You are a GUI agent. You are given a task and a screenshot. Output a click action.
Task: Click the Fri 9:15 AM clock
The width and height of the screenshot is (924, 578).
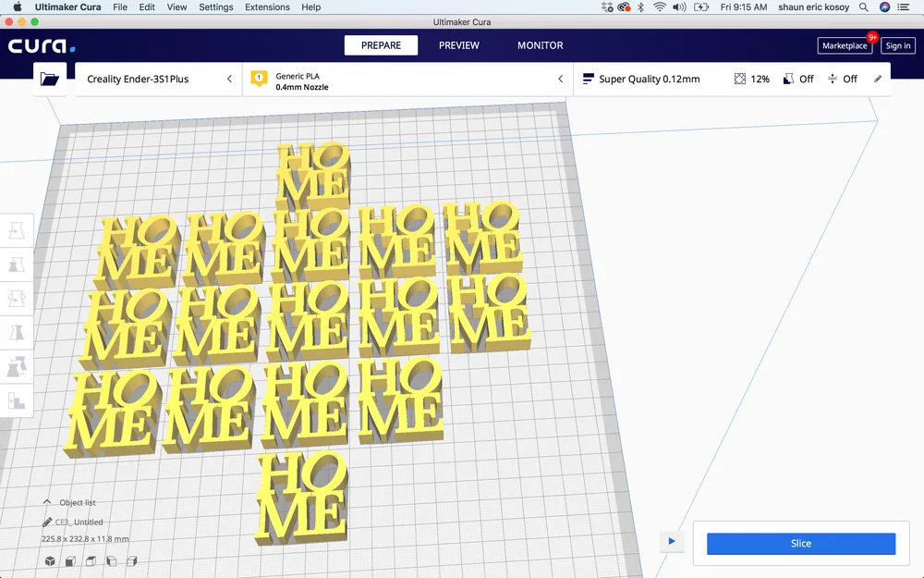point(744,7)
